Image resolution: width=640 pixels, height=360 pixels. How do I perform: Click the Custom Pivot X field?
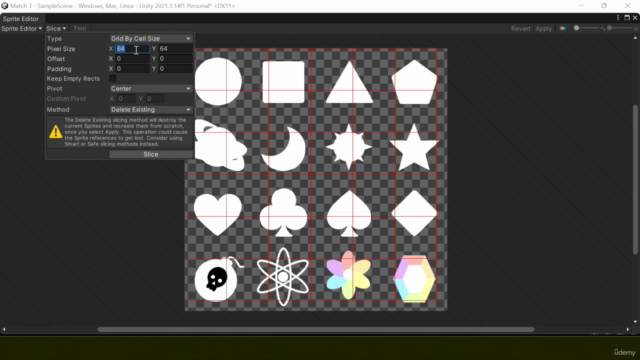pyautogui.click(x=126, y=99)
